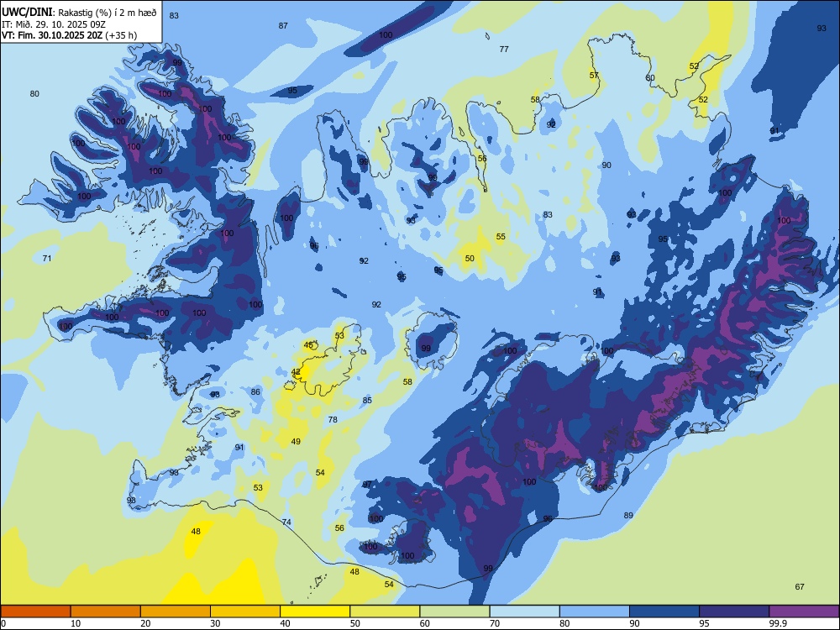Click the 45 humidity value on map
The width and height of the screenshot is (840, 630).
coord(308,345)
